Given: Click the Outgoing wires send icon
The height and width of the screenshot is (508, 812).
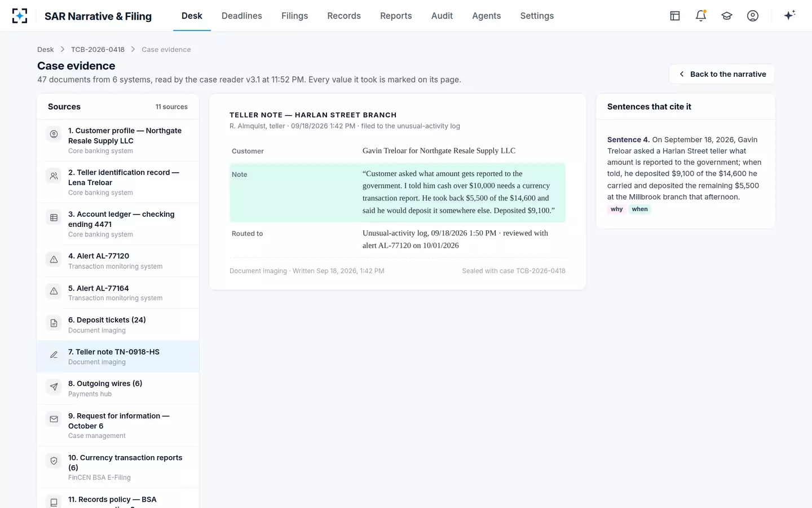Looking at the screenshot, I should pyautogui.click(x=54, y=387).
